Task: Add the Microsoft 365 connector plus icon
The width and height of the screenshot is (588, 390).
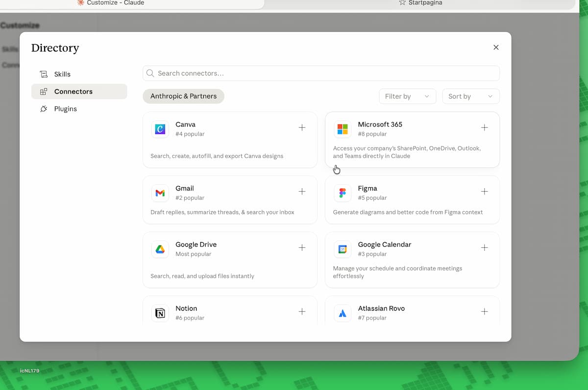Action: click(484, 128)
